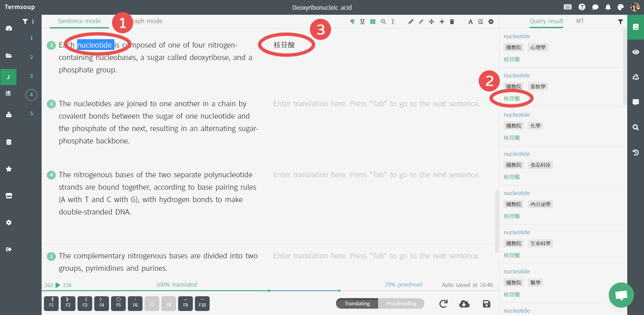The height and width of the screenshot is (315, 644).
Task: Open the help question-mark icon
Action: pos(582,7)
